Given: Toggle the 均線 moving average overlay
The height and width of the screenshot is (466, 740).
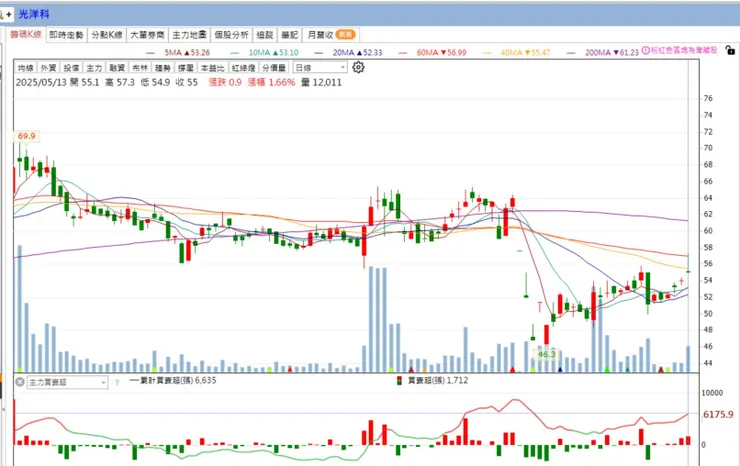Looking at the screenshot, I should point(25,68).
